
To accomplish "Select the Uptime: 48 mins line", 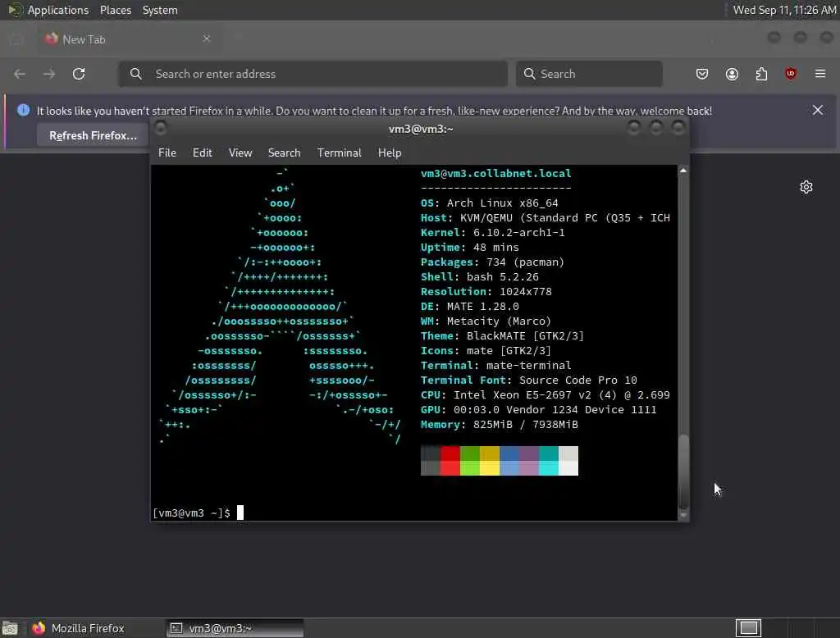I will click(470, 248).
